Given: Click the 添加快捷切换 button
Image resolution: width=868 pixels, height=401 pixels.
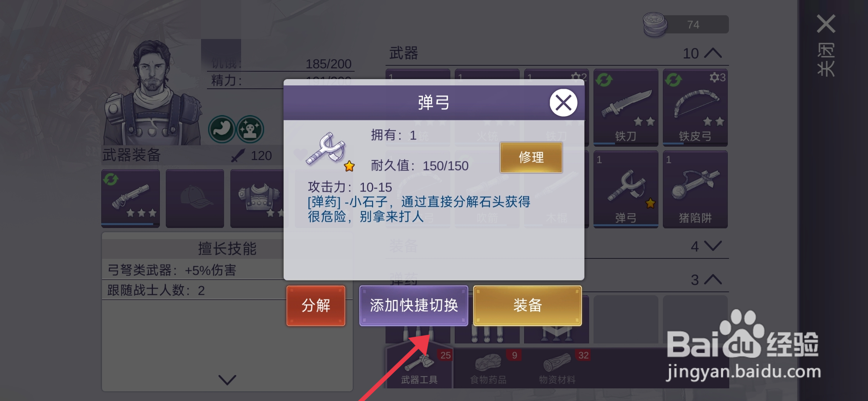Looking at the screenshot, I should (414, 306).
